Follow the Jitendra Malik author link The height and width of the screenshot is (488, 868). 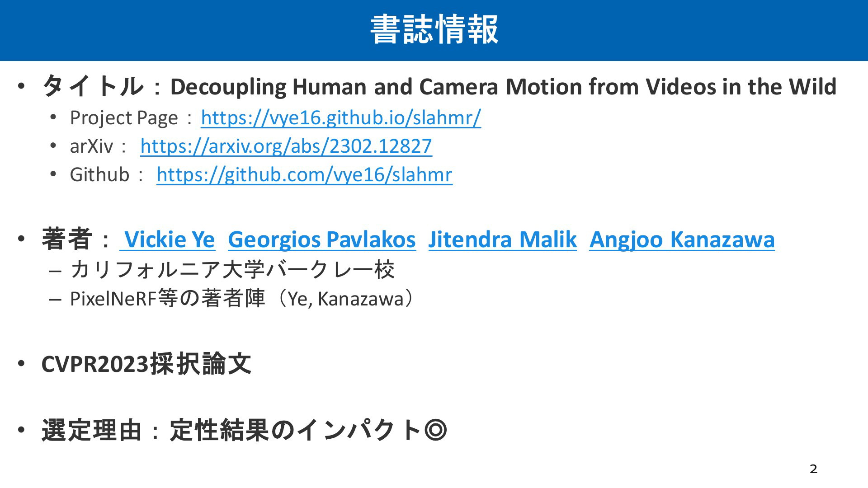click(x=502, y=239)
